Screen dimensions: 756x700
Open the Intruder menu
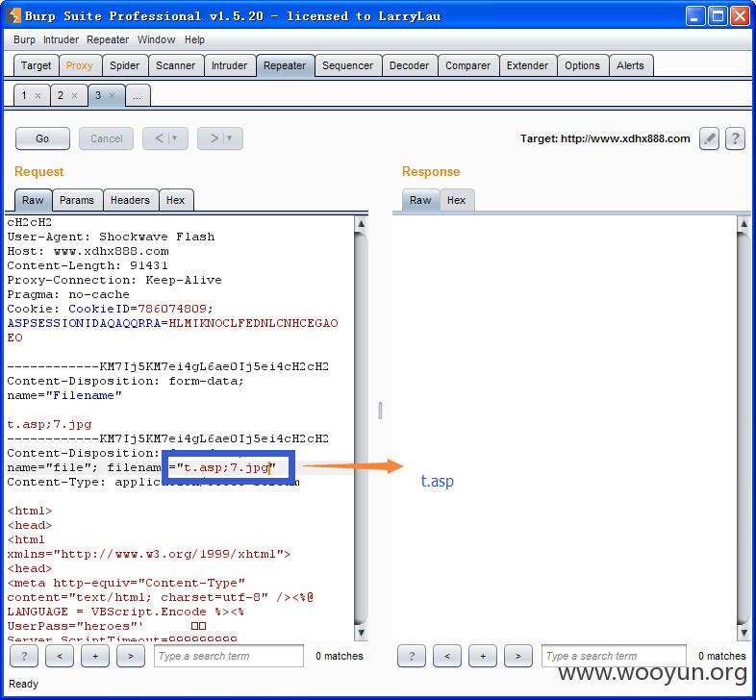click(61, 39)
